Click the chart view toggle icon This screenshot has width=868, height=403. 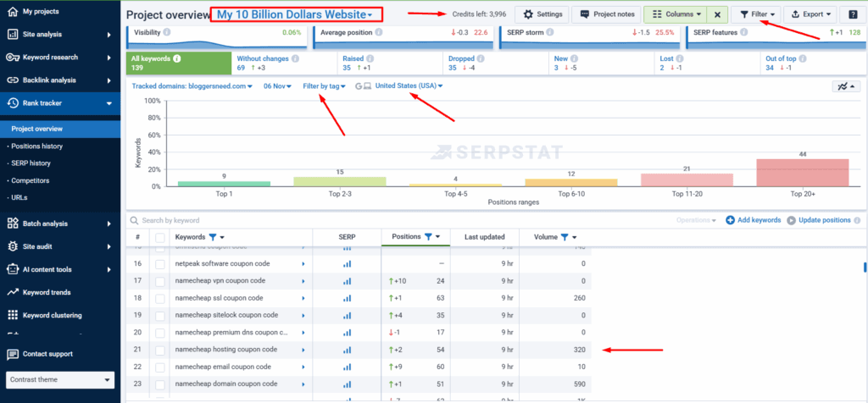pos(847,87)
